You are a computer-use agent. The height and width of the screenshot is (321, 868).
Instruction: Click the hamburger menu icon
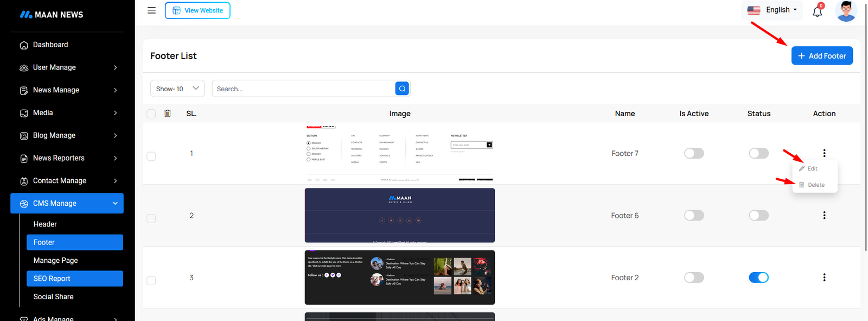pos(151,10)
